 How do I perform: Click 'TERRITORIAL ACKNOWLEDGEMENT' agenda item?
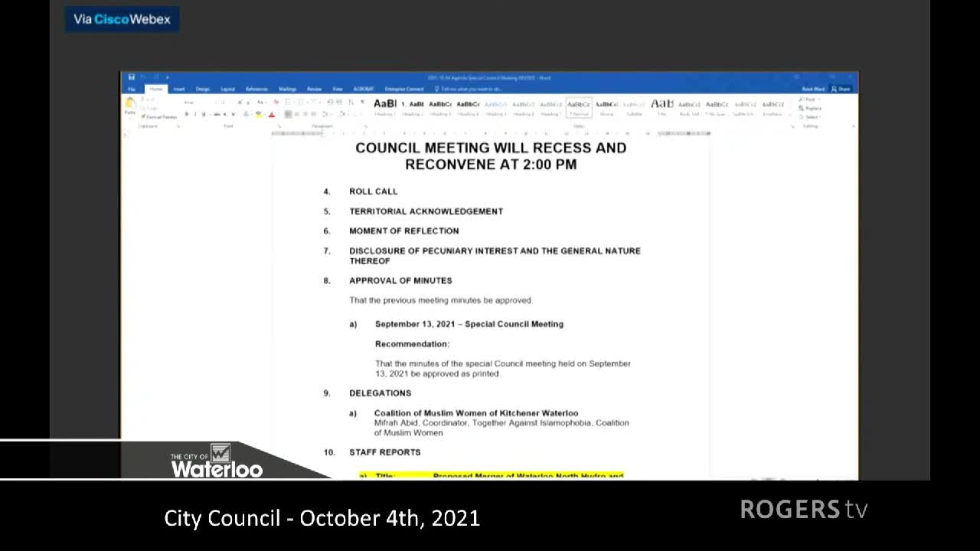pos(426,211)
